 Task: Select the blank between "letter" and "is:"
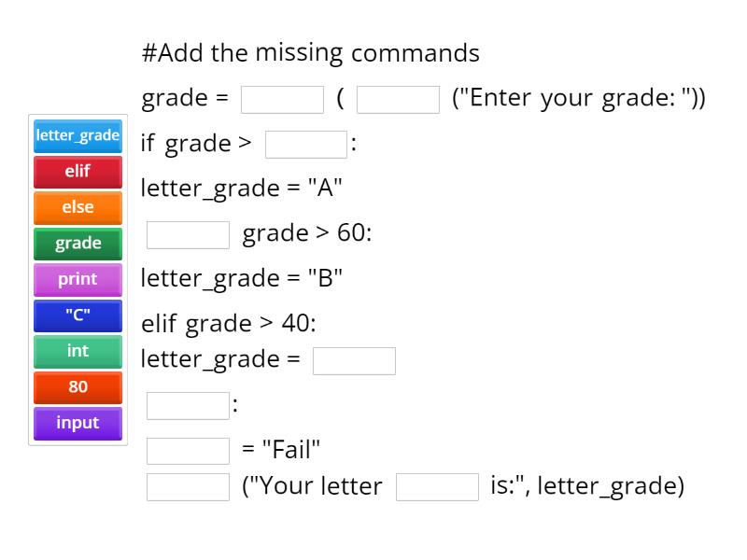[437, 487]
